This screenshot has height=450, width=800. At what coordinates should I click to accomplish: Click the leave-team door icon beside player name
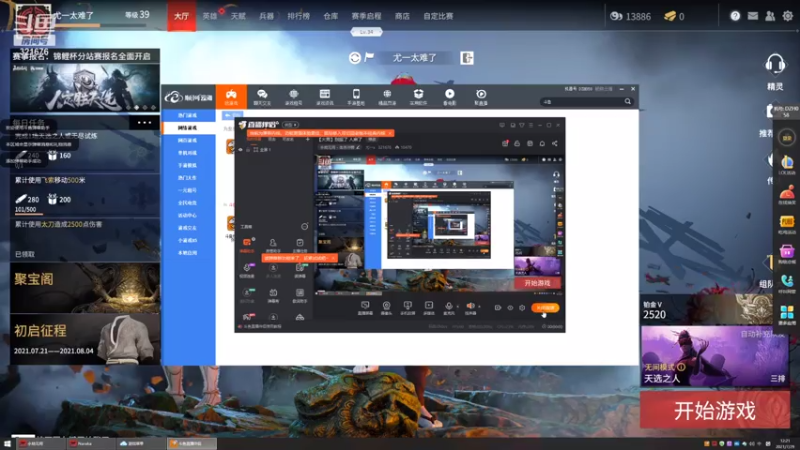[x=467, y=58]
